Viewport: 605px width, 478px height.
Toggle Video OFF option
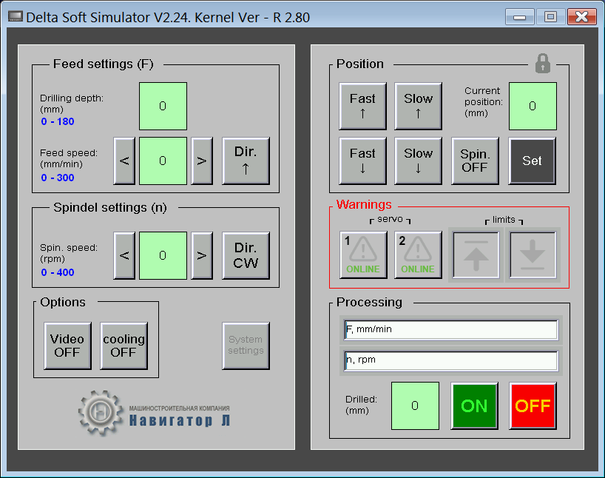67,346
